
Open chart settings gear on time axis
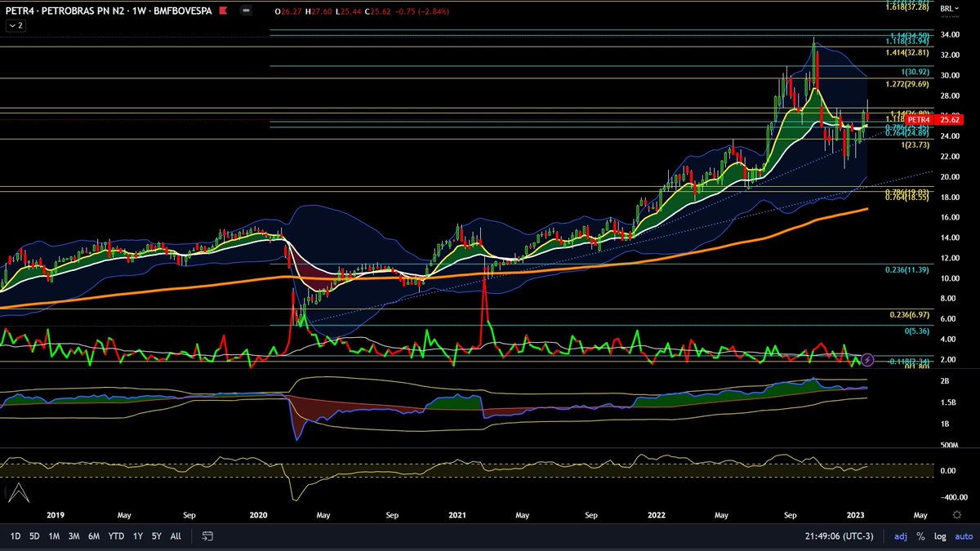tap(957, 515)
